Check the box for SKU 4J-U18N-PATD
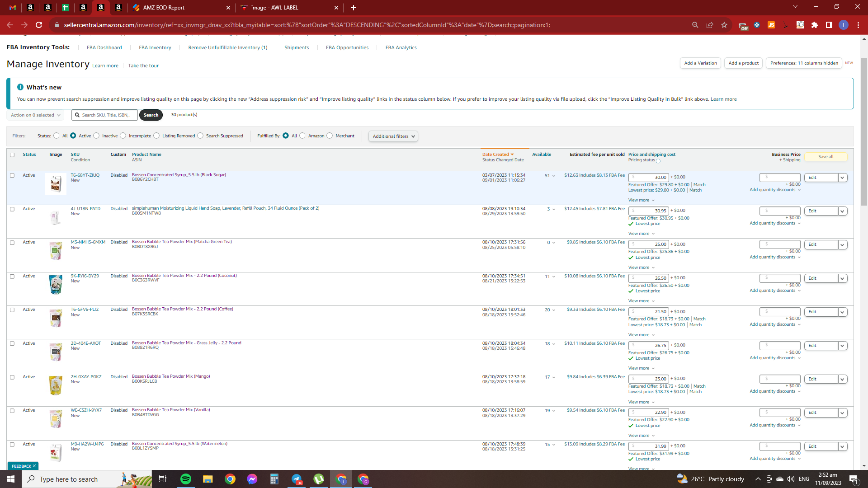 pos(12,209)
